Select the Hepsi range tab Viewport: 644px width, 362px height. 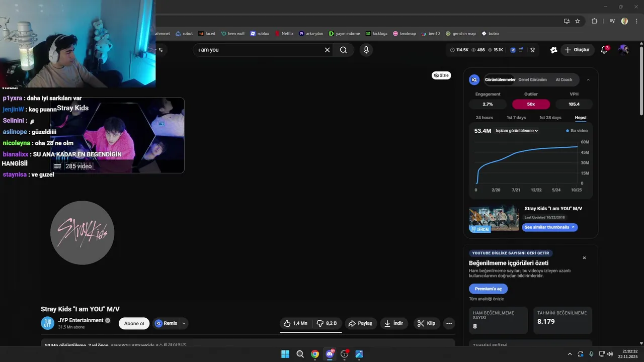[x=581, y=118]
